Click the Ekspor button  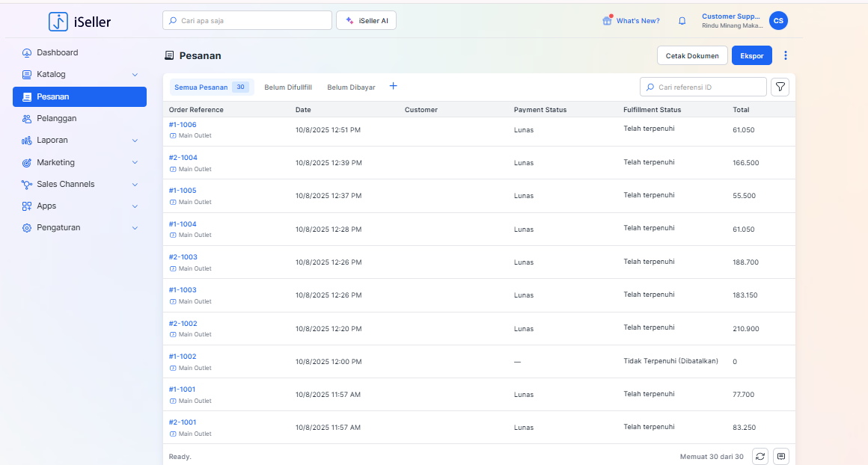click(751, 56)
